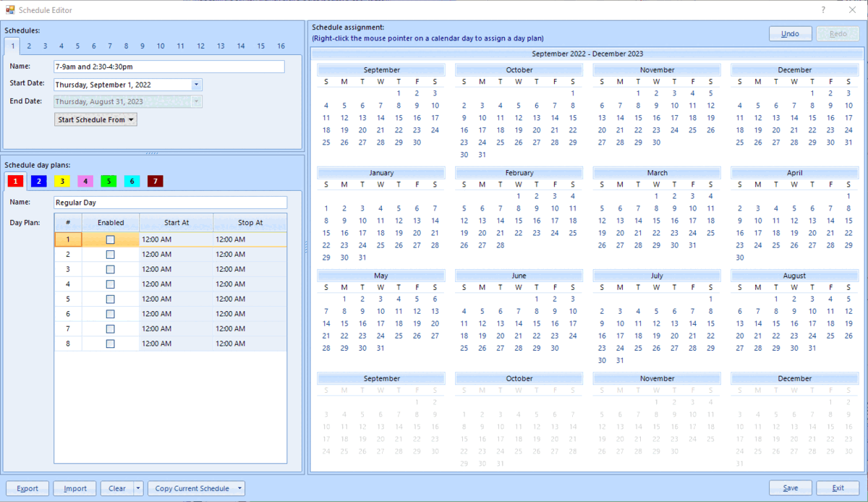Screen dimensions: 868x502
Task: Select day 31 in October 2022
Action: [x=482, y=155]
